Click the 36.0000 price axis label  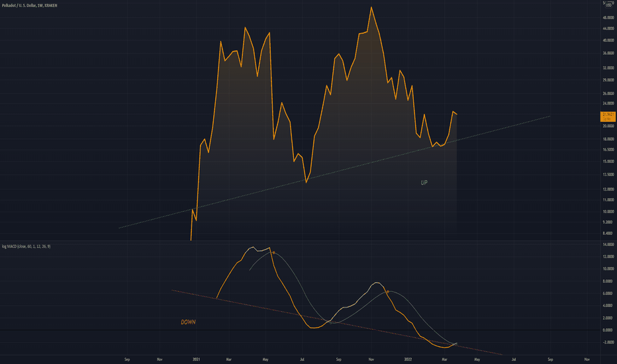[608, 53]
